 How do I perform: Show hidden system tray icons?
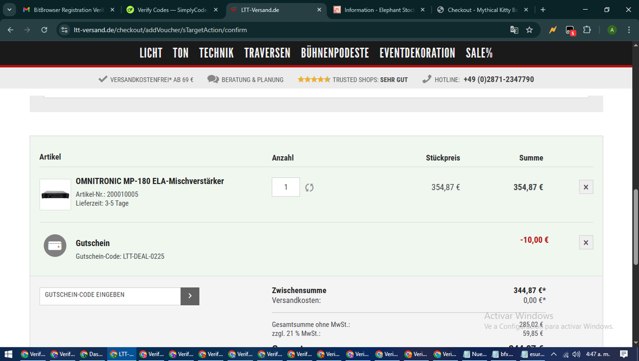pyautogui.click(x=553, y=354)
